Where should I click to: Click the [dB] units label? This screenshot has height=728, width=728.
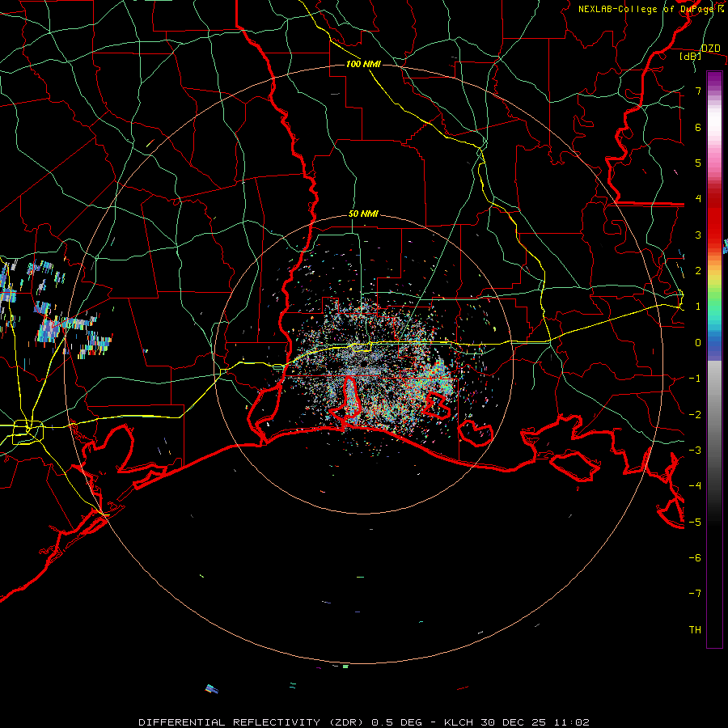(x=691, y=56)
